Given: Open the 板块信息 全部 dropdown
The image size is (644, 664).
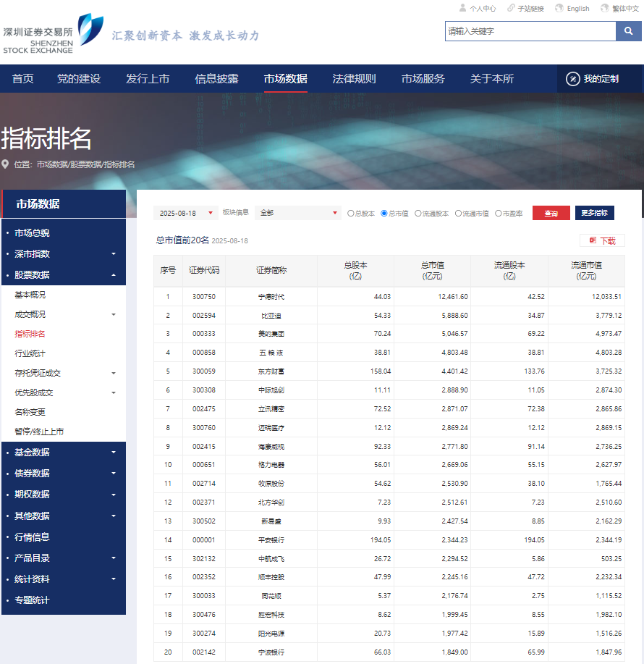Looking at the screenshot, I should click(298, 213).
